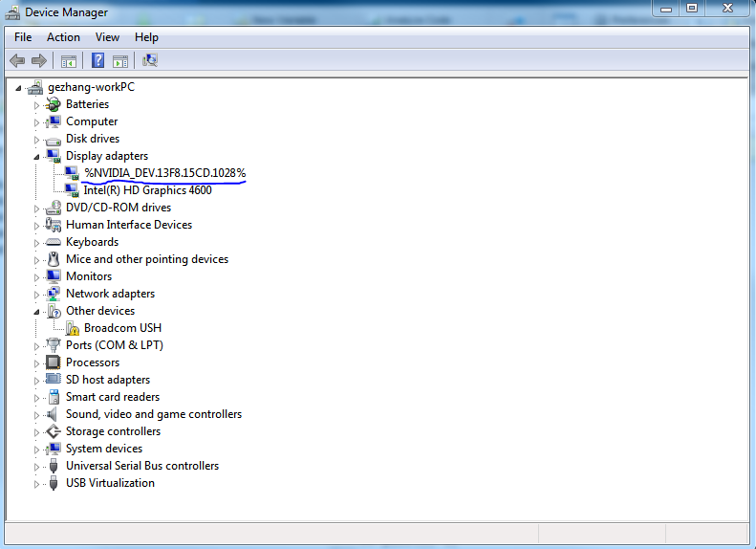
Task: Select the %NVIDIA_DEV.13F8.15CD.1028% device entry
Action: point(165,173)
